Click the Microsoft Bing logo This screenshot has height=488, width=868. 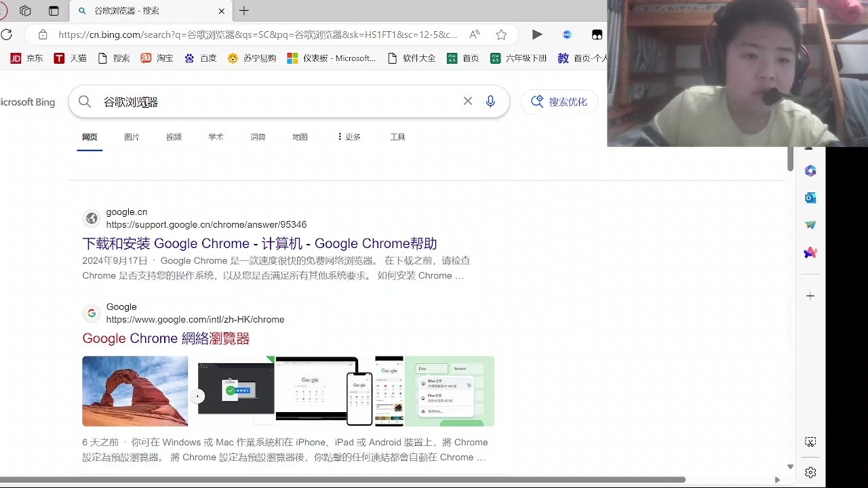[27, 102]
